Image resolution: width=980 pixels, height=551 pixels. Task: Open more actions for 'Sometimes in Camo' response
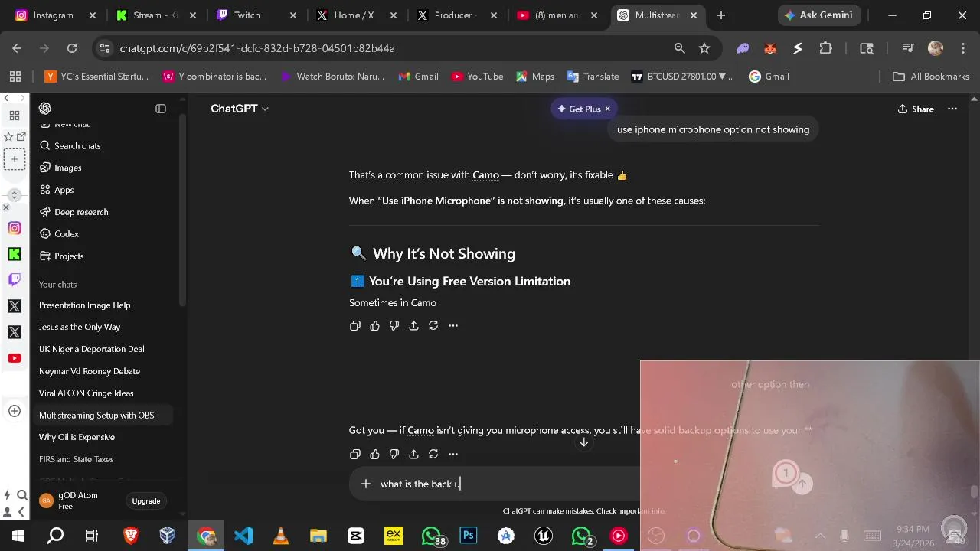click(453, 325)
